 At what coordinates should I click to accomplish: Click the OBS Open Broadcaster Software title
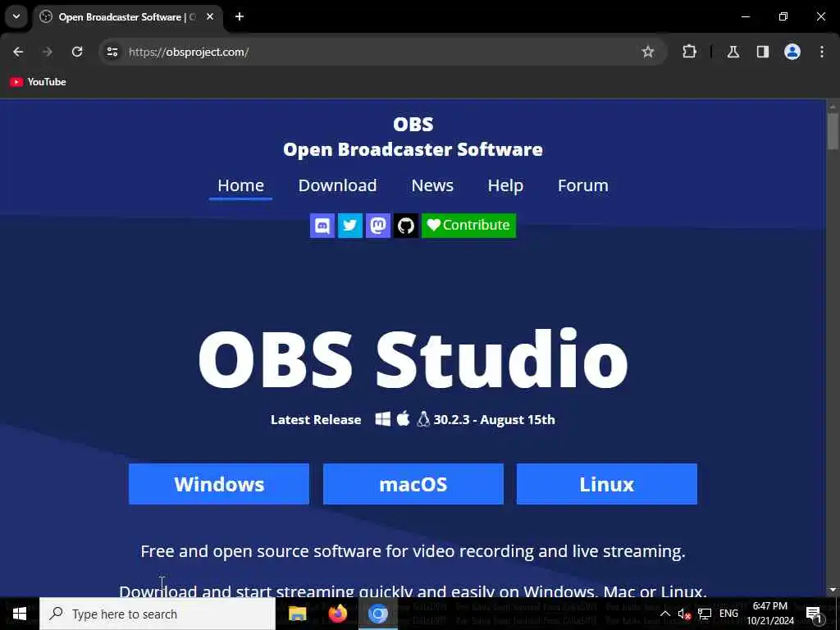pos(413,137)
